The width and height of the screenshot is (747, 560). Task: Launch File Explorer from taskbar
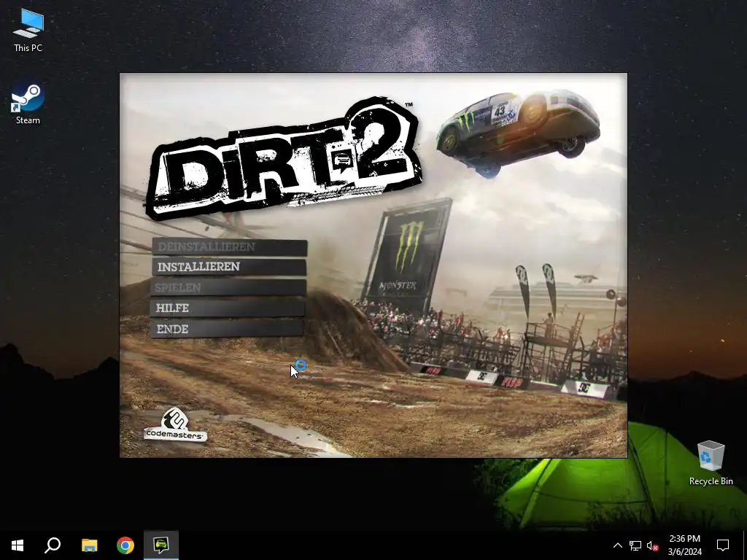[x=89, y=545]
